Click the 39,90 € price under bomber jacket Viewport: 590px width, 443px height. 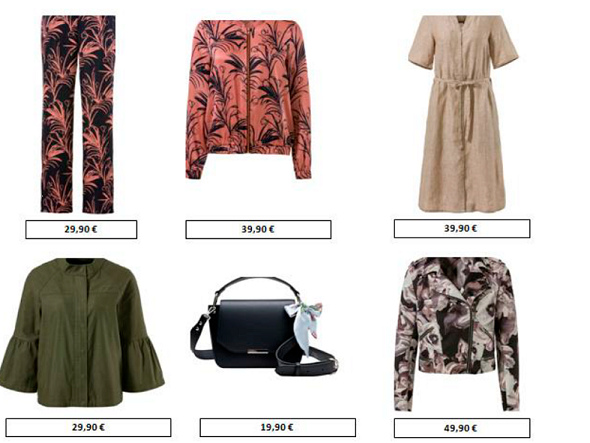click(x=258, y=229)
